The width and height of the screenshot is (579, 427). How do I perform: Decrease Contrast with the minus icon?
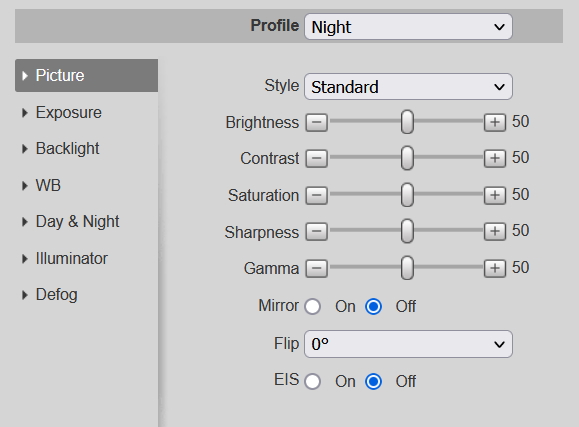[316, 158]
